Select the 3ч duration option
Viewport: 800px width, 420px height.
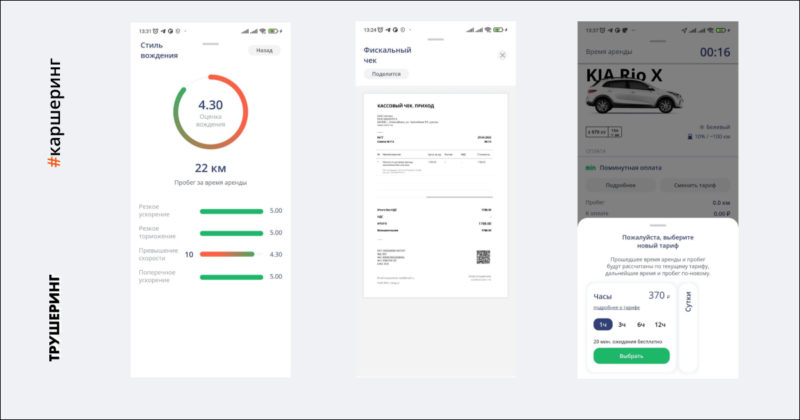point(621,325)
